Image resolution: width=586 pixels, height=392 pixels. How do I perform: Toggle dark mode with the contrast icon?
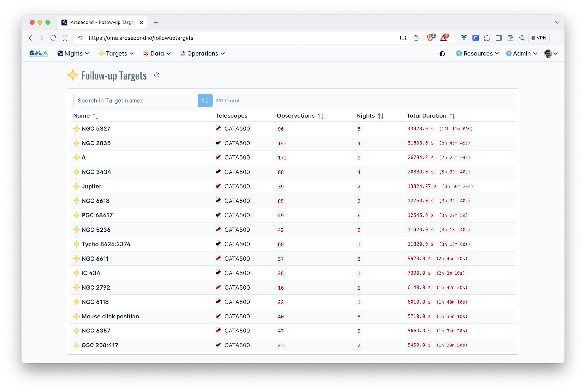tap(442, 53)
